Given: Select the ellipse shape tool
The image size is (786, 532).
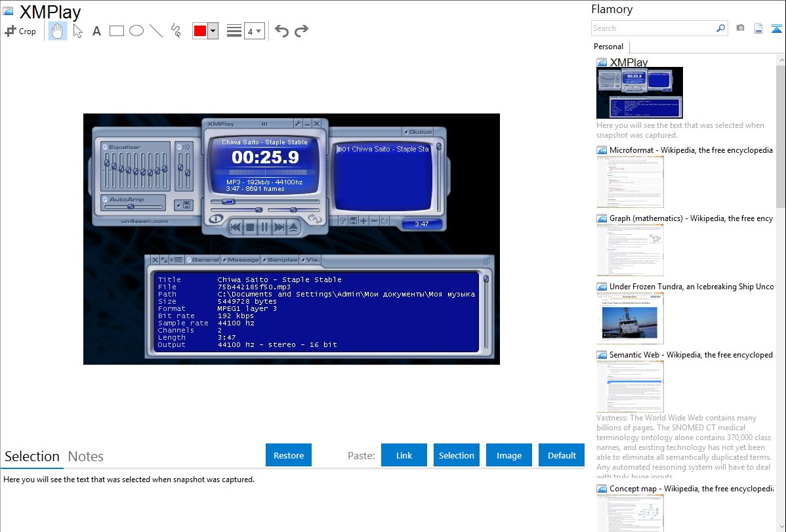Looking at the screenshot, I should [x=136, y=31].
